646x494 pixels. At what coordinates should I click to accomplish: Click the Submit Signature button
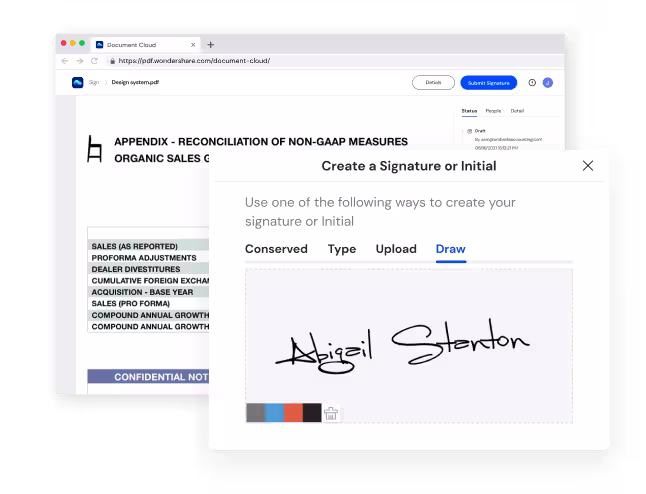click(x=488, y=83)
